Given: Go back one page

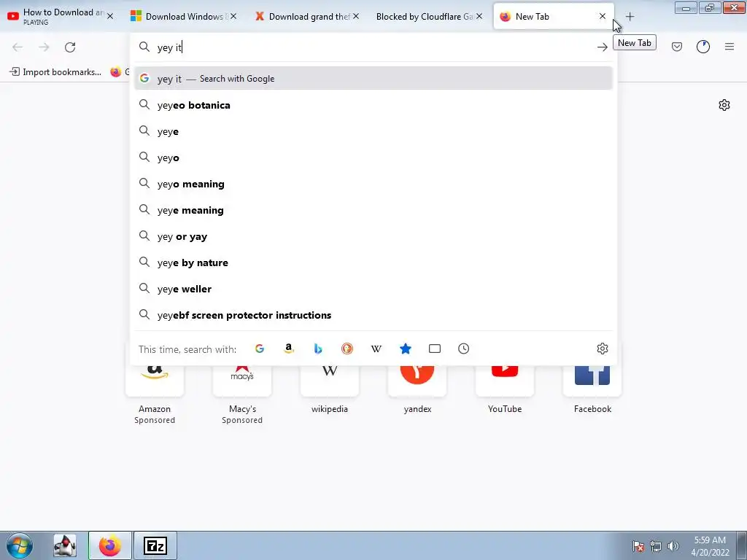Looking at the screenshot, I should point(18,47).
